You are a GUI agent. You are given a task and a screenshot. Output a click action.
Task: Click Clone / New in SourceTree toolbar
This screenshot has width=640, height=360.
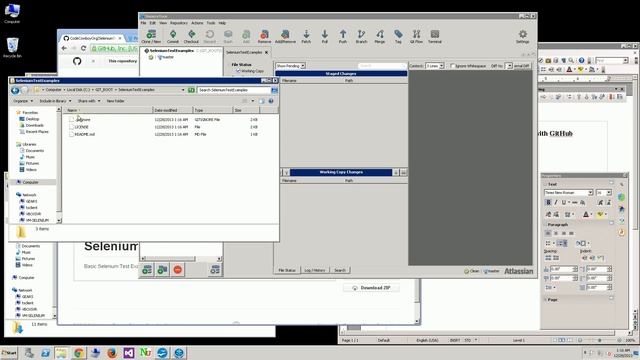click(151, 36)
